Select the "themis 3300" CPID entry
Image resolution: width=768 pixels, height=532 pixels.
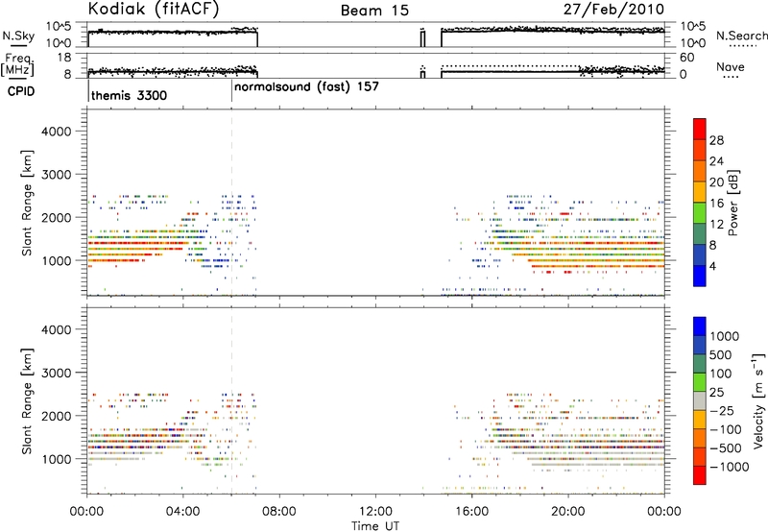[x=129, y=95]
